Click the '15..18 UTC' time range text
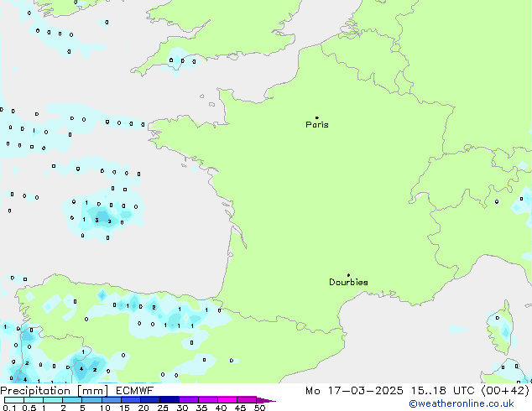Screen dimensions: 532x411 pyautogui.click(x=442, y=391)
